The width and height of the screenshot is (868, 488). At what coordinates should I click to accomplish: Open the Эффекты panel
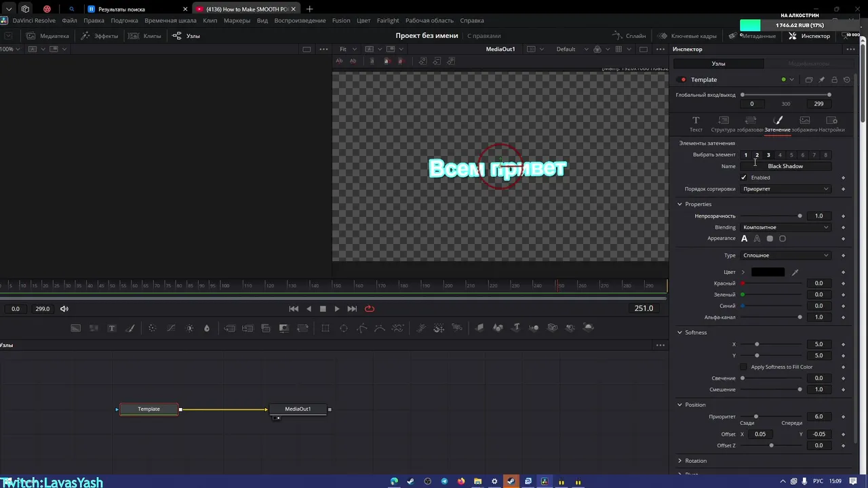[100, 36]
